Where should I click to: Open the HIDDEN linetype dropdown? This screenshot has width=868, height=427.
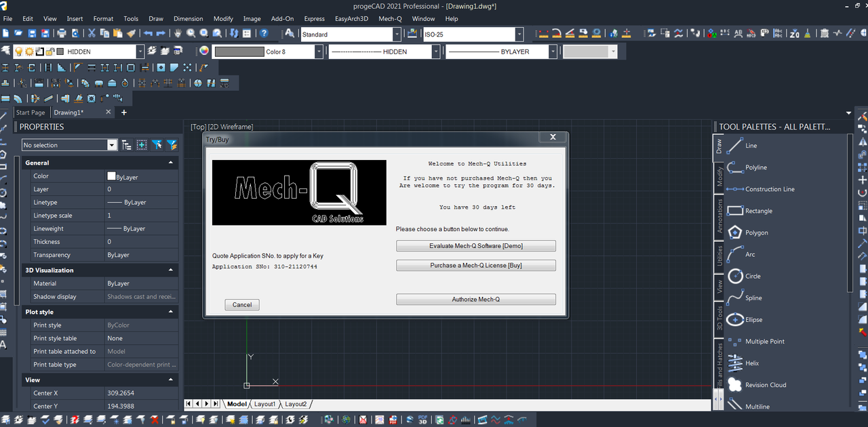(436, 52)
